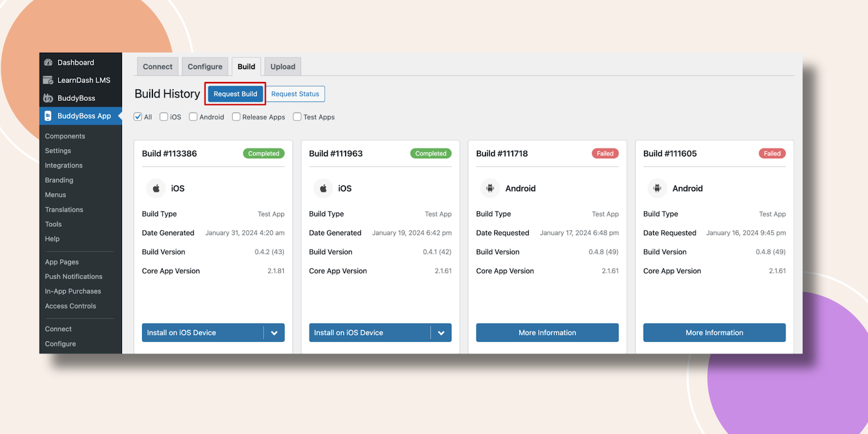Enable the iOS filter checkbox
The width and height of the screenshot is (868, 434).
(x=164, y=117)
